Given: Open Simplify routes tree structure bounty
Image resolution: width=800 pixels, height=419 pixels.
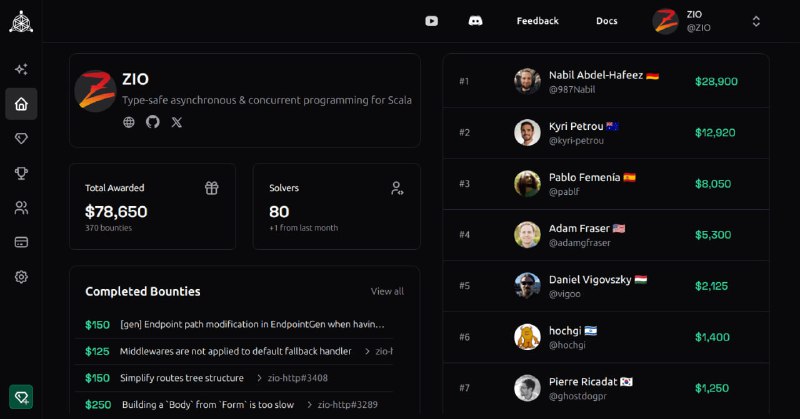Looking at the screenshot, I should 181,378.
